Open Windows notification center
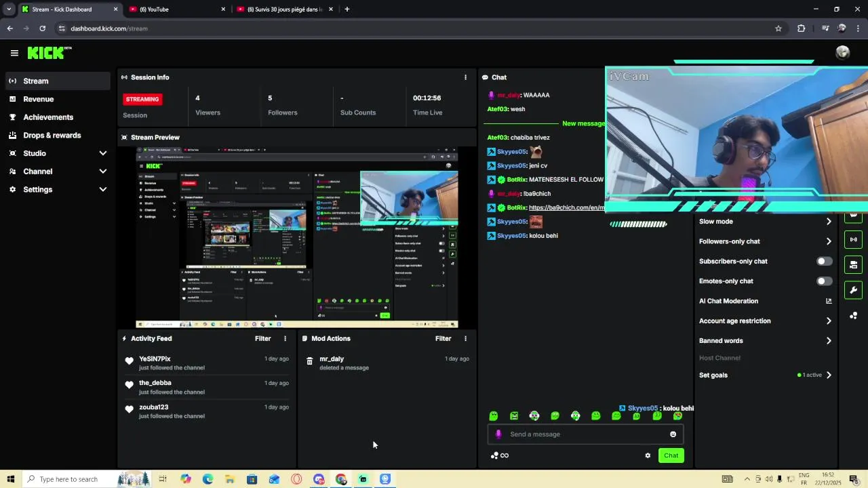 (x=854, y=479)
